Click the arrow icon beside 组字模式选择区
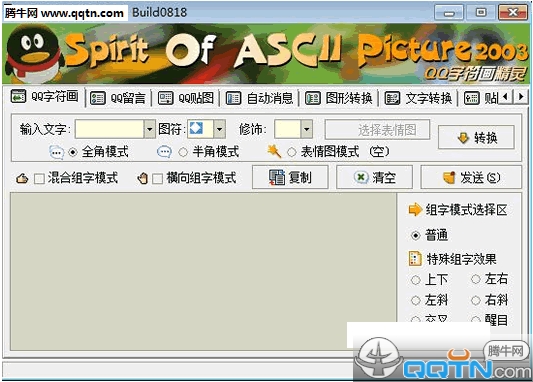The image size is (533, 382). (415, 209)
